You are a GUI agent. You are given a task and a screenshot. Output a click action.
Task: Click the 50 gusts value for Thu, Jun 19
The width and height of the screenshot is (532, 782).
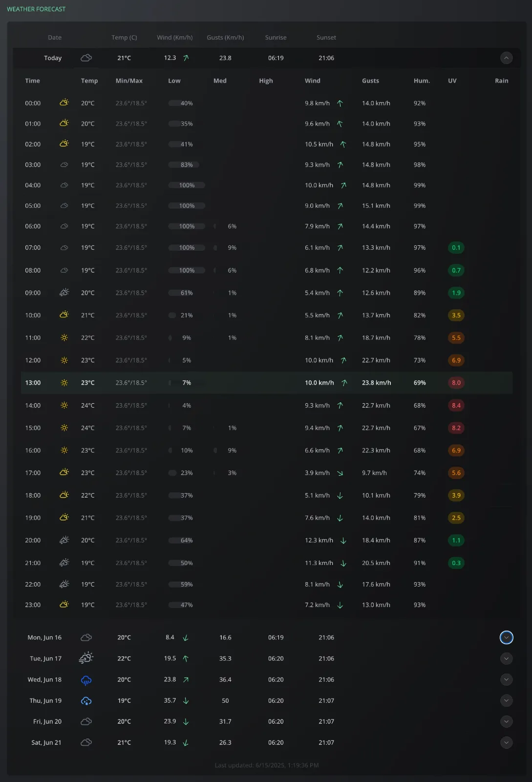[225, 701]
